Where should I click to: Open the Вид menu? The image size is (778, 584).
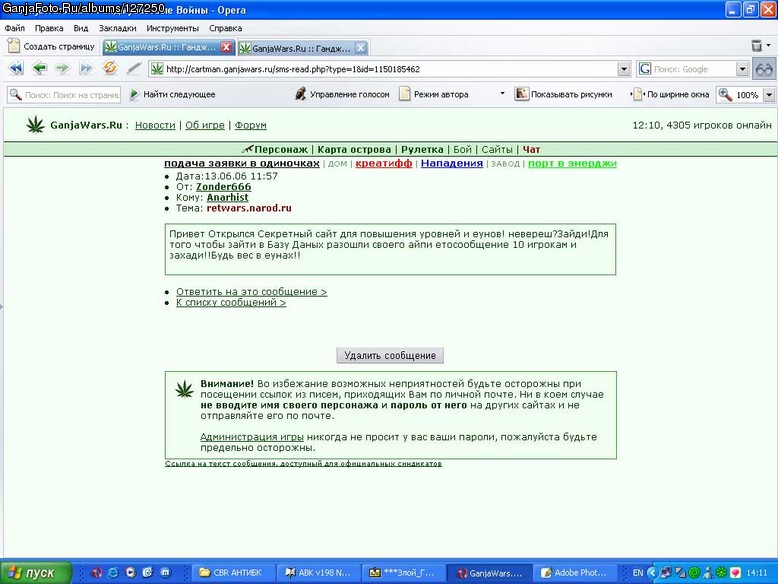click(x=80, y=28)
